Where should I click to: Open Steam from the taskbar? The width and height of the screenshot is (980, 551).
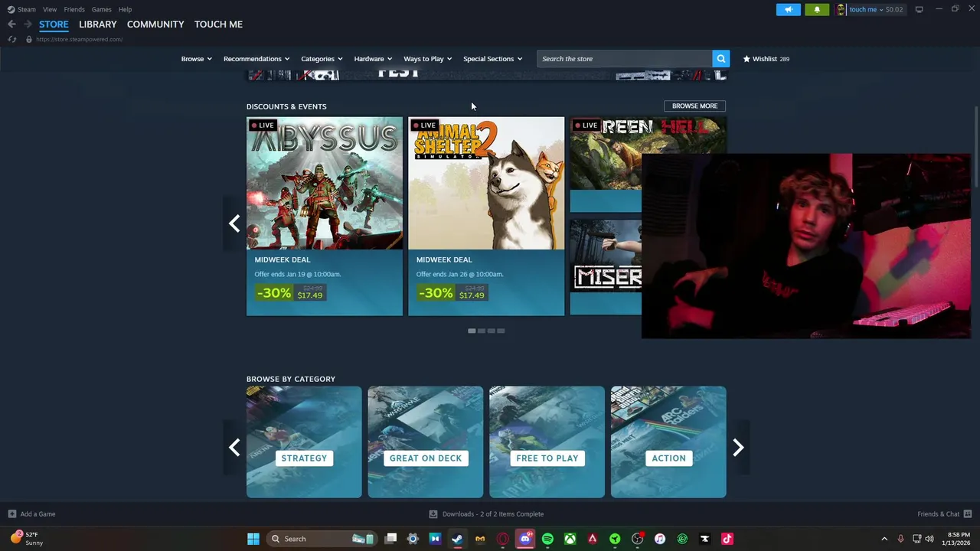pos(457,539)
